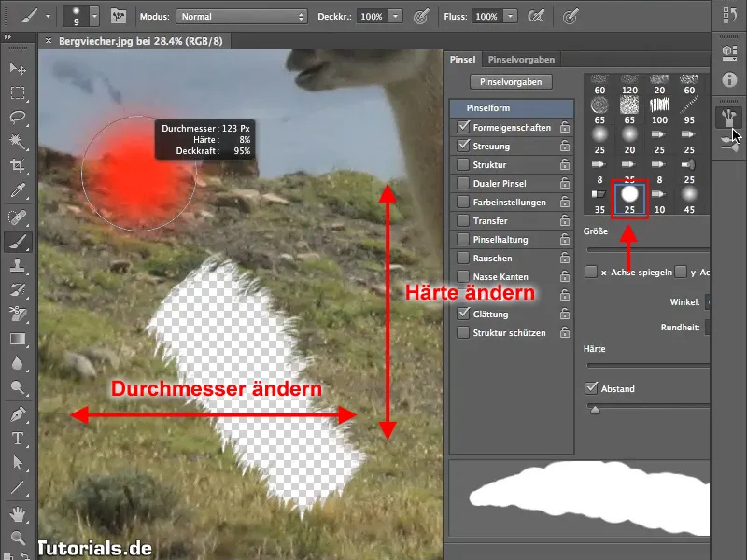
Task: Adjust the Härte hardness slider
Action: (648, 365)
